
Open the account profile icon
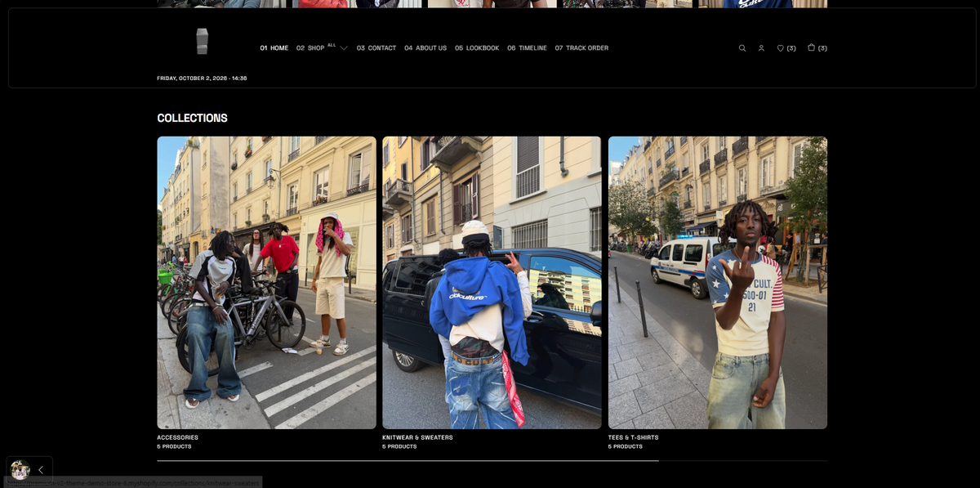coord(761,48)
